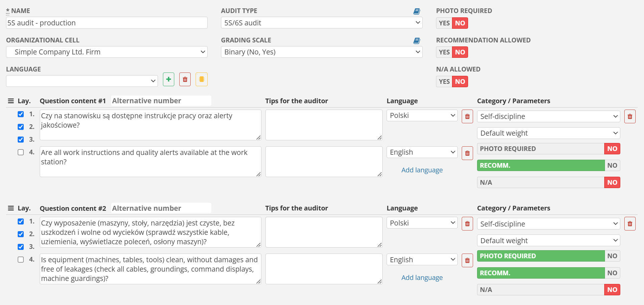Open the Grading Scale book icon
The width and height of the screenshot is (644, 305).
416,41
